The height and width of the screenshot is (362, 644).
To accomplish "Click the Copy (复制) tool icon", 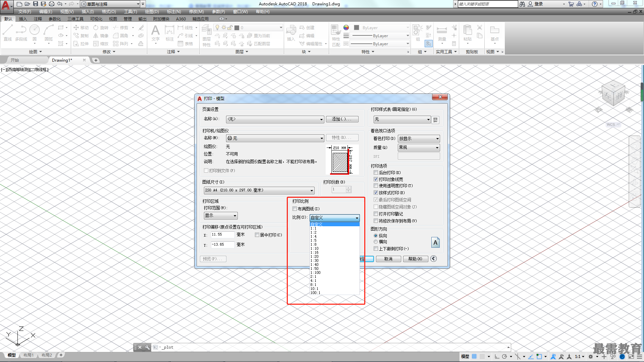I will 76,36.
